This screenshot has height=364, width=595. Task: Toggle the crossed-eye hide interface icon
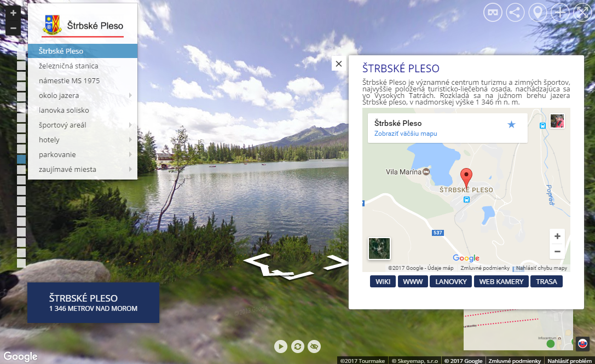click(x=314, y=346)
